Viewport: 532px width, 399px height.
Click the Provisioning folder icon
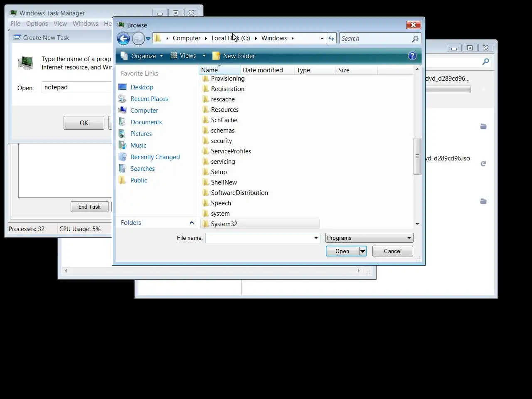click(206, 79)
